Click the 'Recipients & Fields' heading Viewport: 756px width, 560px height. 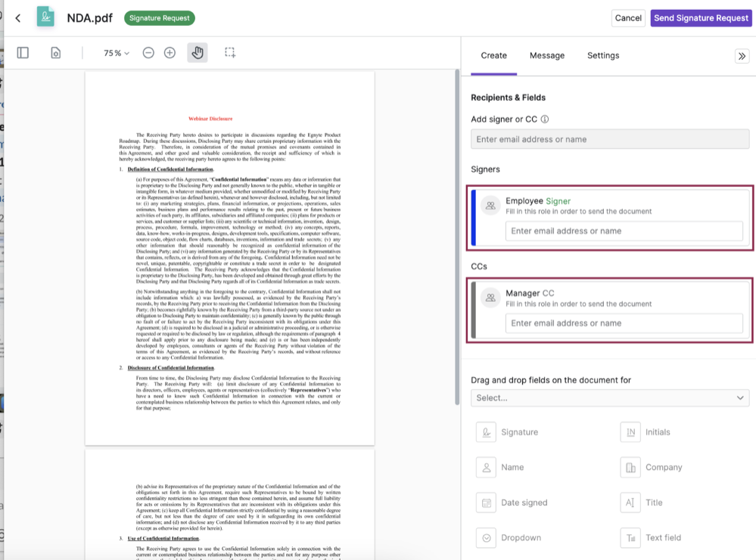coord(509,98)
